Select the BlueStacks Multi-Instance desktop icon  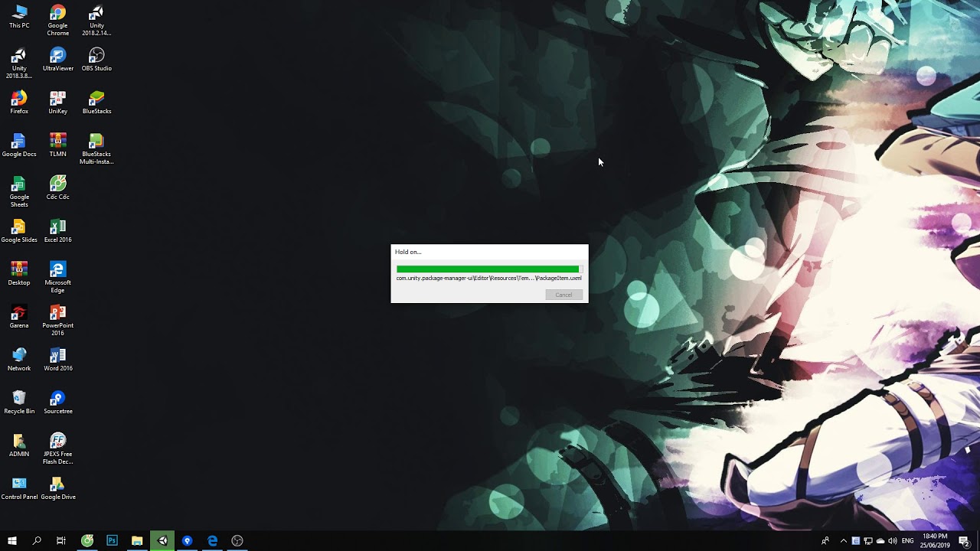[x=96, y=149]
